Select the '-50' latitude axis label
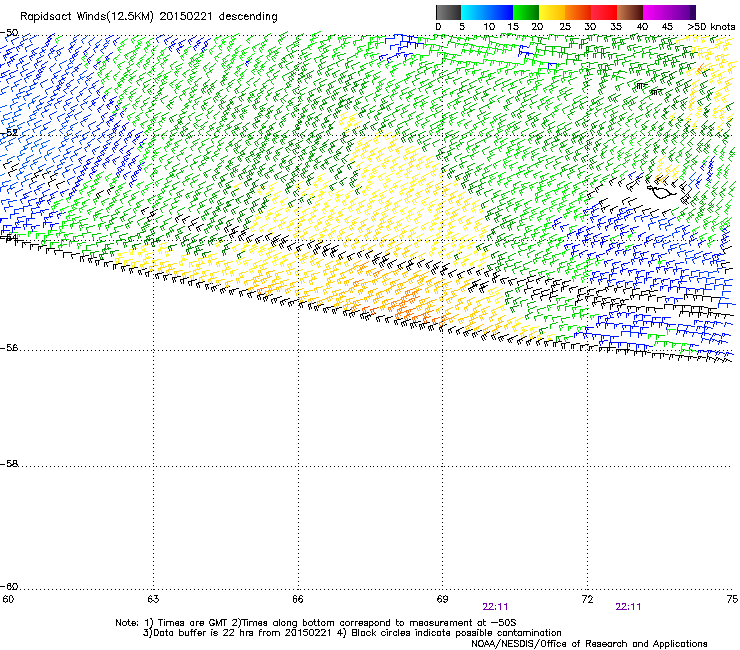Screen dimensions: 740x650 pyautogui.click(x=10, y=33)
